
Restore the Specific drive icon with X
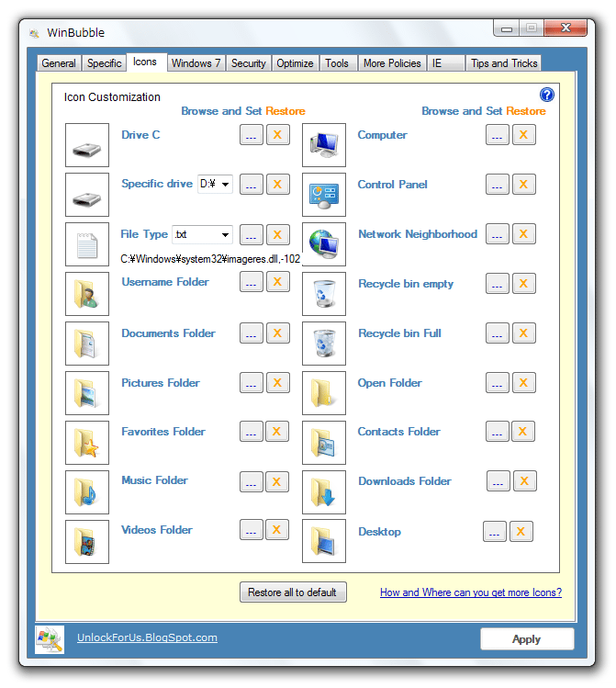tap(277, 184)
